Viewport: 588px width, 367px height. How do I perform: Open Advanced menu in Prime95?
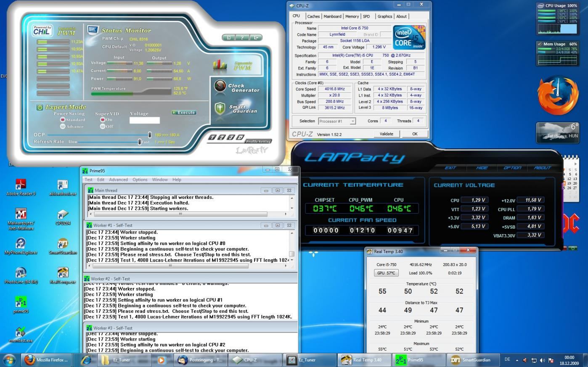point(118,180)
